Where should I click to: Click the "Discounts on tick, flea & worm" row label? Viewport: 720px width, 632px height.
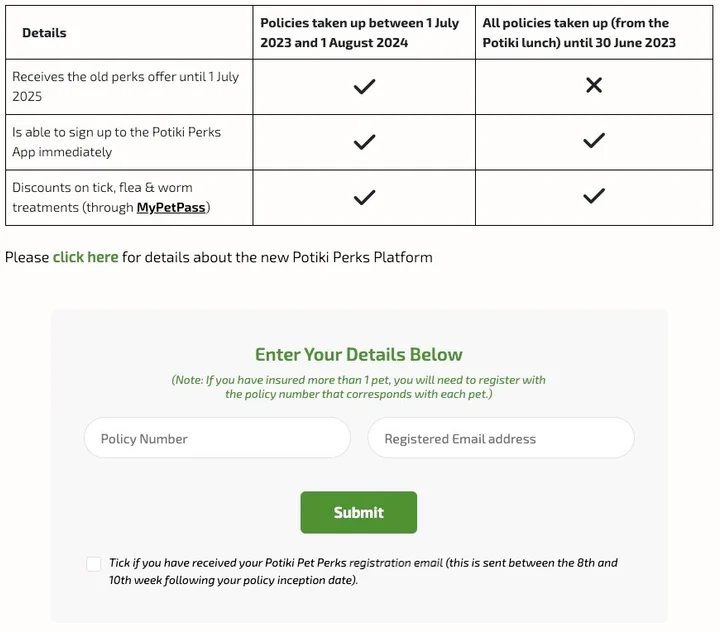click(111, 198)
